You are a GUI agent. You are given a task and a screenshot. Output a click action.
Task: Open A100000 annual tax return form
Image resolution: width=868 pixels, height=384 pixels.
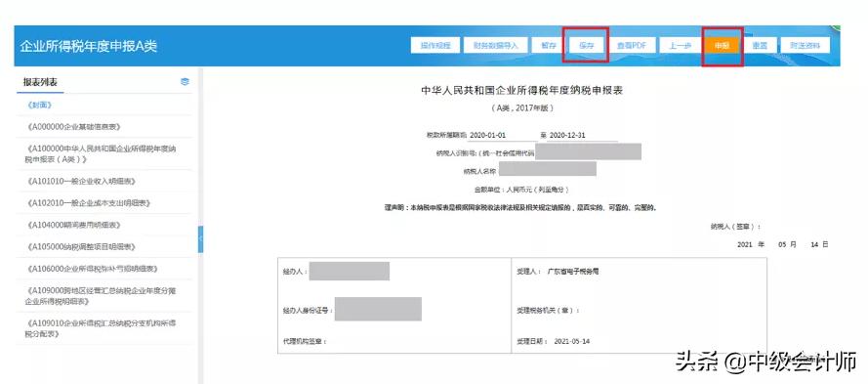101,154
